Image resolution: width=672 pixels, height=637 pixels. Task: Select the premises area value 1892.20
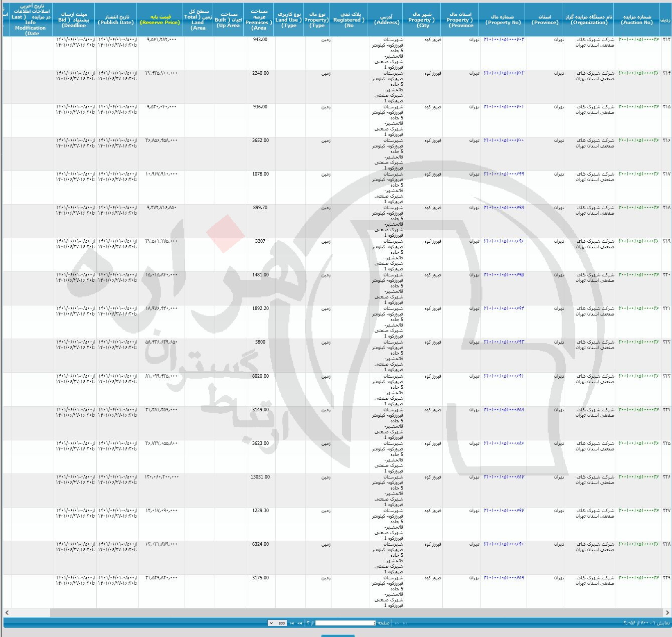(260, 308)
